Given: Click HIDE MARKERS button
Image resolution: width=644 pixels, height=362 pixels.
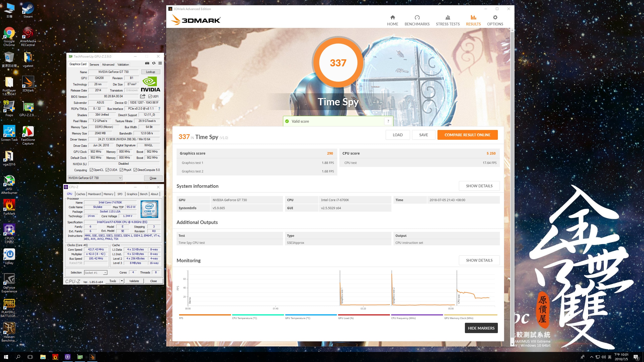Looking at the screenshot, I should click(x=481, y=328).
